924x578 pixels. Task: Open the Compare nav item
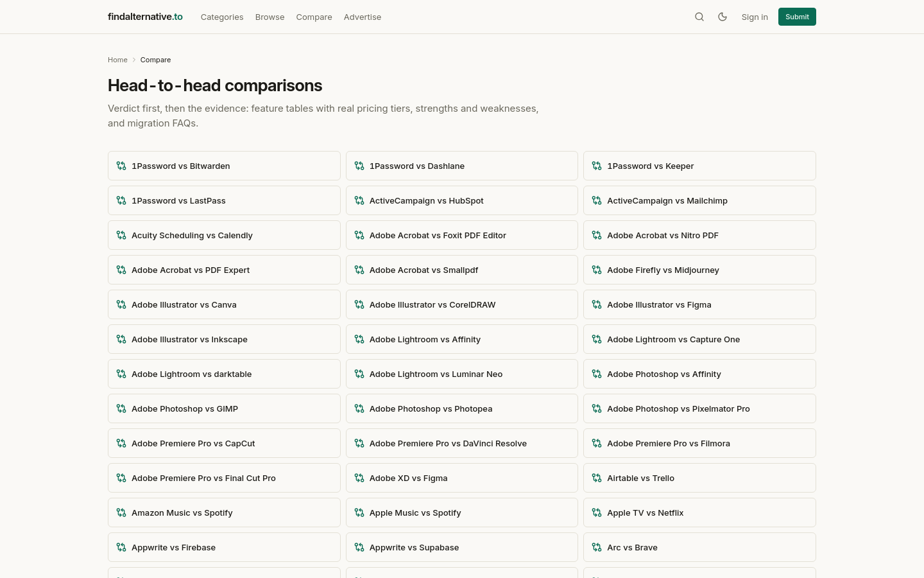click(314, 17)
